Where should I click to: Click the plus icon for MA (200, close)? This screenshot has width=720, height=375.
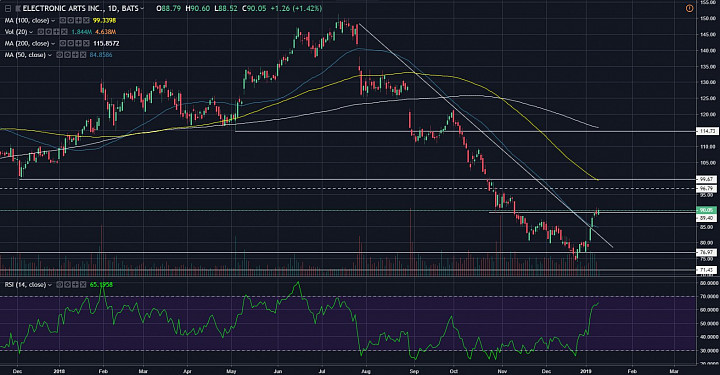tap(79, 43)
